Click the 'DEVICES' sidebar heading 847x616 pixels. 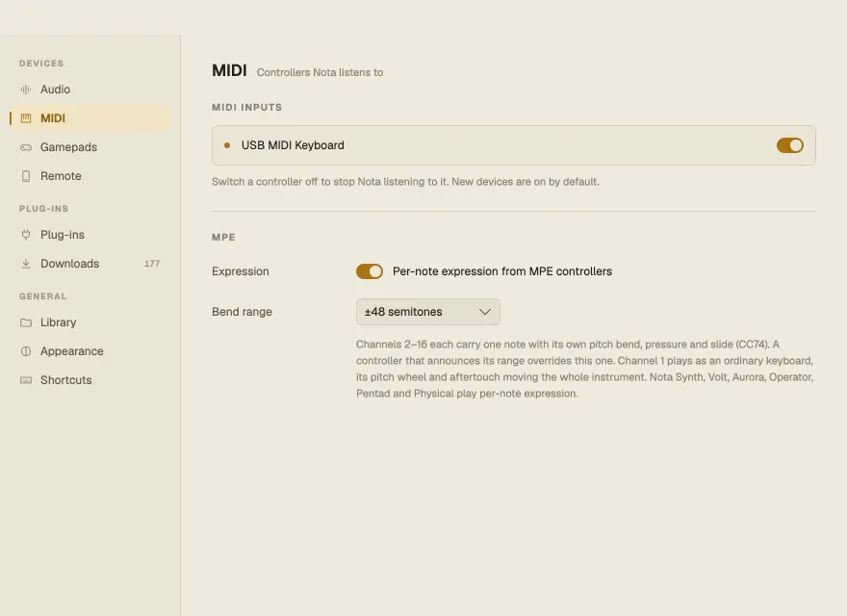tap(41, 64)
